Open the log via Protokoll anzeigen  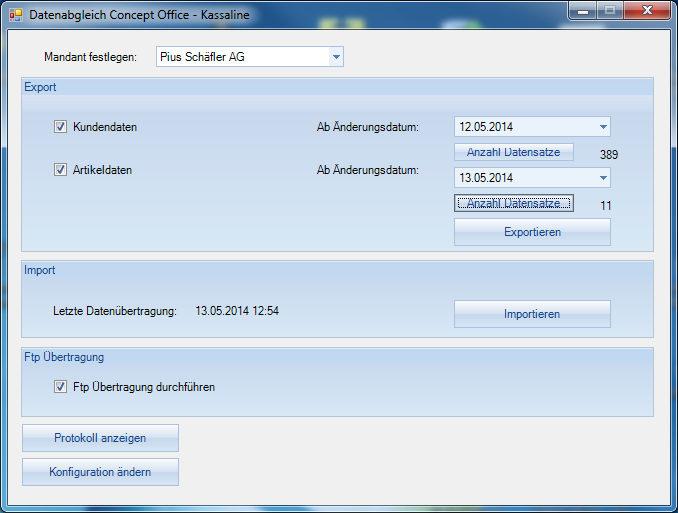tap(100, 438)
